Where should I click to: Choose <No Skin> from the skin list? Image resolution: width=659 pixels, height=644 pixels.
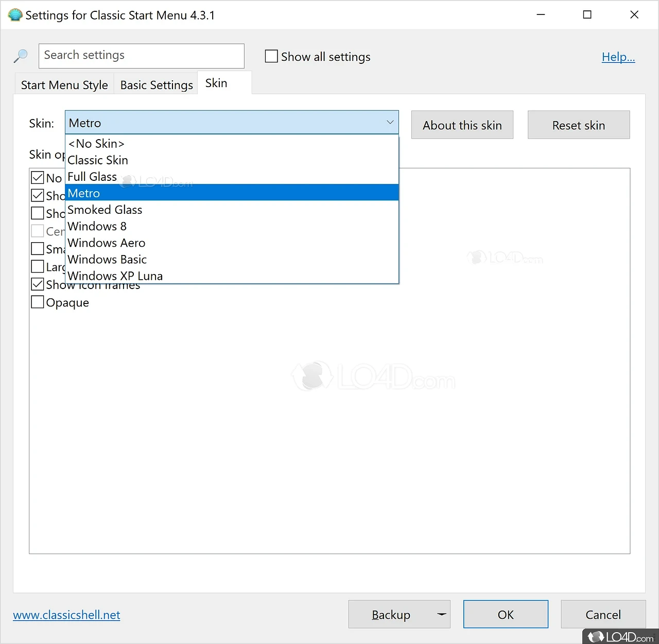(x=232, y=144)
